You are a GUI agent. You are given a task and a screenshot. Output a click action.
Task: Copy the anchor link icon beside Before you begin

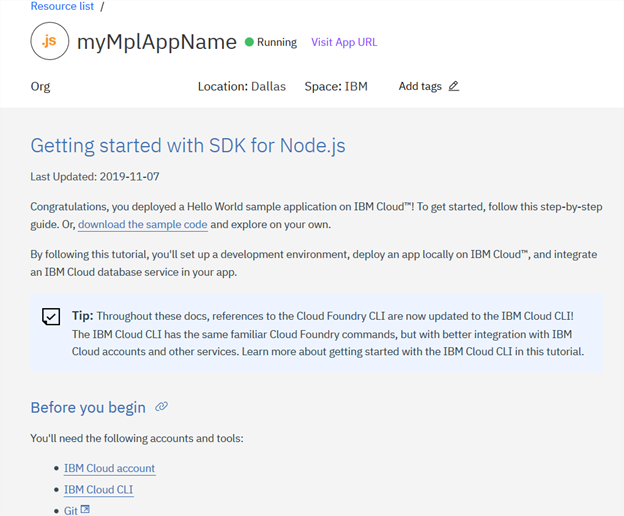(x=161, y=407)
